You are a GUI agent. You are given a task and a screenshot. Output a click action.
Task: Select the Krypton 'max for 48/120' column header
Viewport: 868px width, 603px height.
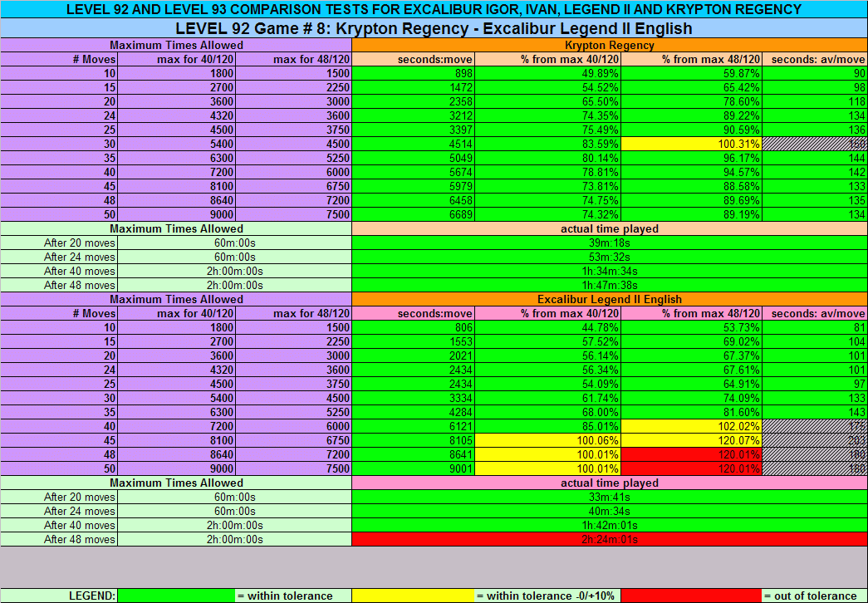tap(293, 59)
